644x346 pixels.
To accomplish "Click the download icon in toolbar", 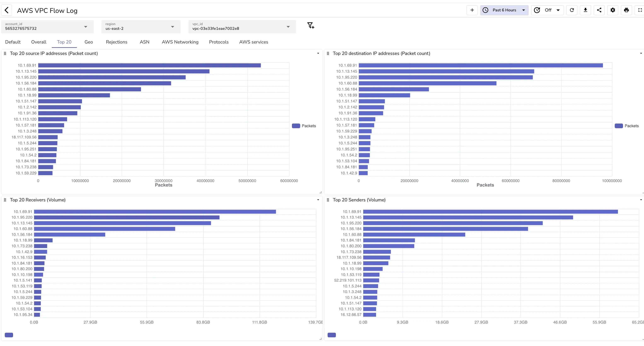I will [x=585, y=10].
